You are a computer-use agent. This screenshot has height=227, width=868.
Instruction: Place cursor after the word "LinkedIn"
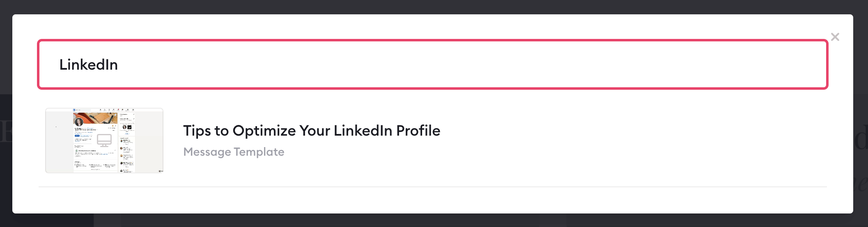[x=119, y=65]
